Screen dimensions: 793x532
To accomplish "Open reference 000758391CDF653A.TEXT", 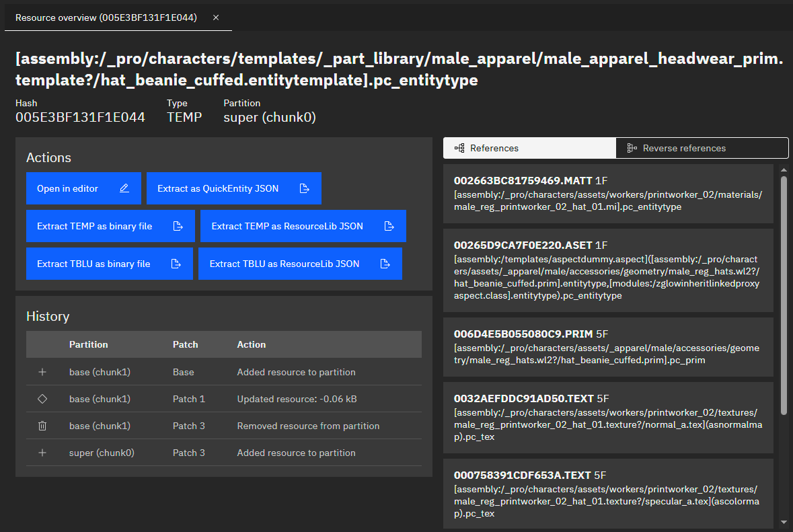I will 608,494.
